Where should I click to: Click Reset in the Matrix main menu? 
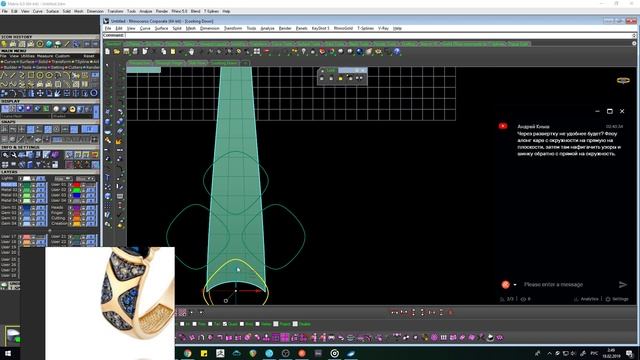tap(89, 56)
